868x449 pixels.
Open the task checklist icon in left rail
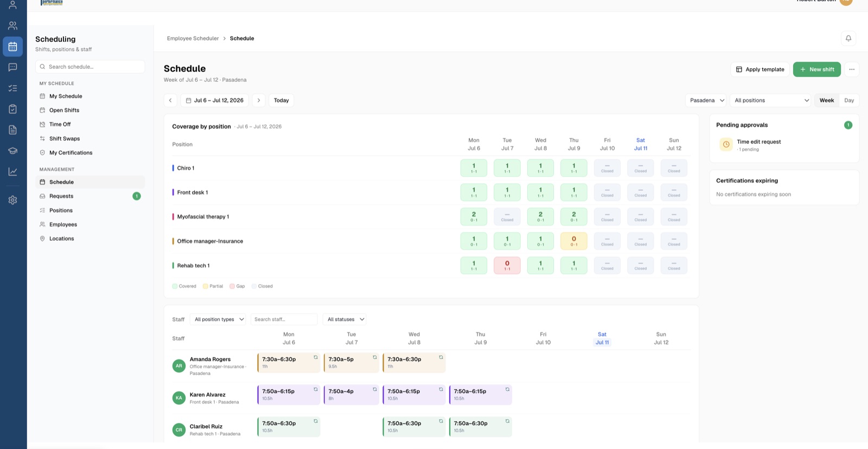pyautogui.click(x=12, y=88)
